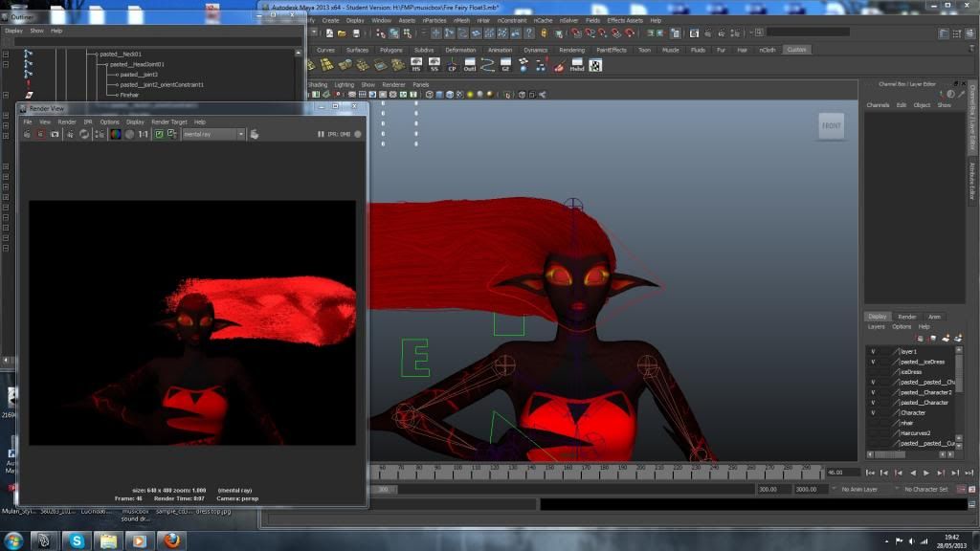This screenshot has width=980, height=551.
Task: Click the Firefox icon in the taskbar
Action: (x=172, y=540)
